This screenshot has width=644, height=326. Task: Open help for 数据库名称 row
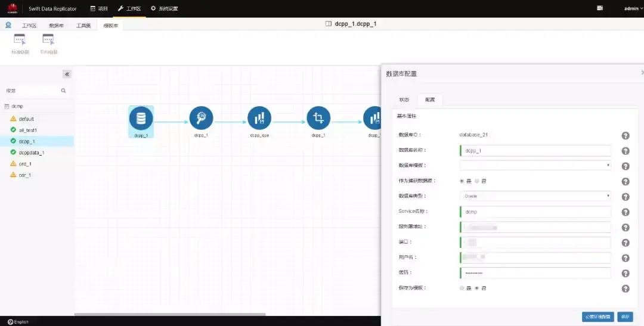(x=626, y=151)
